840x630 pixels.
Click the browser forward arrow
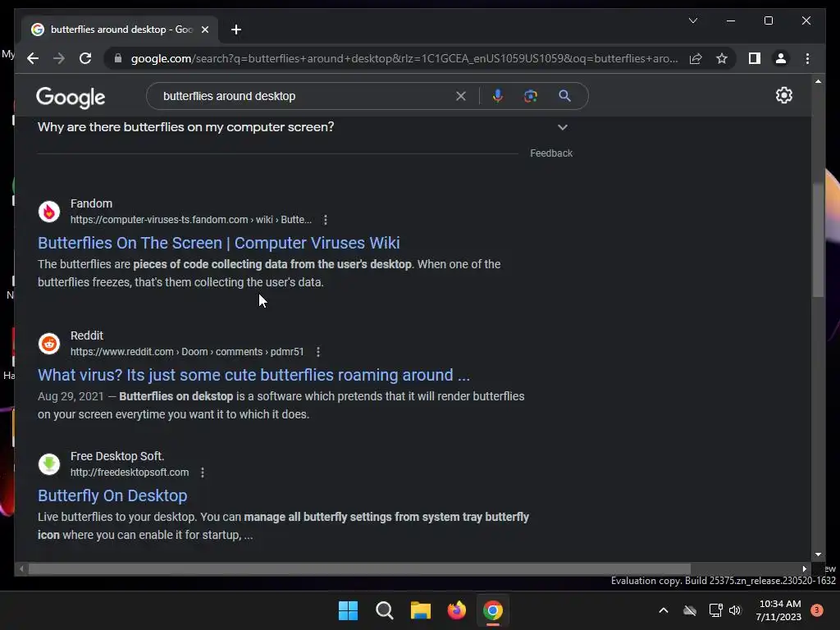59,58
